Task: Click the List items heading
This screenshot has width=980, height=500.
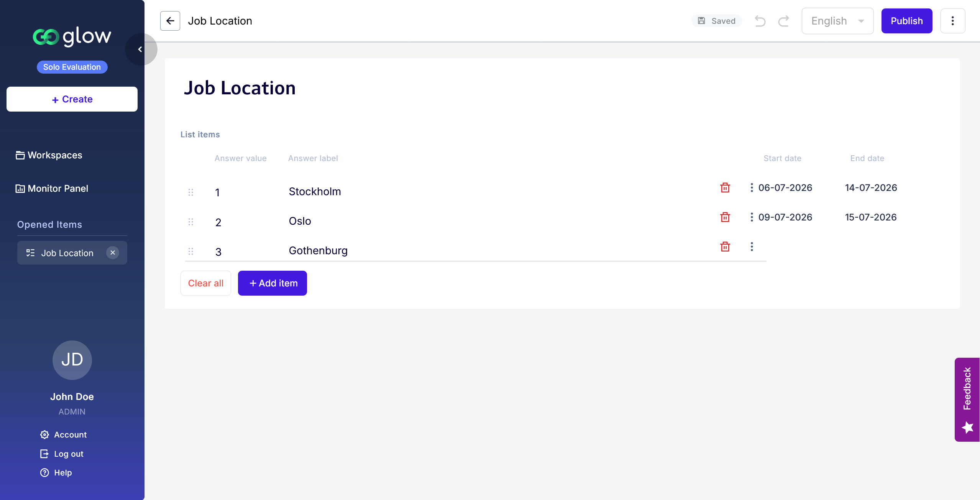Action: pyautogui.click(x=200, y=135)
